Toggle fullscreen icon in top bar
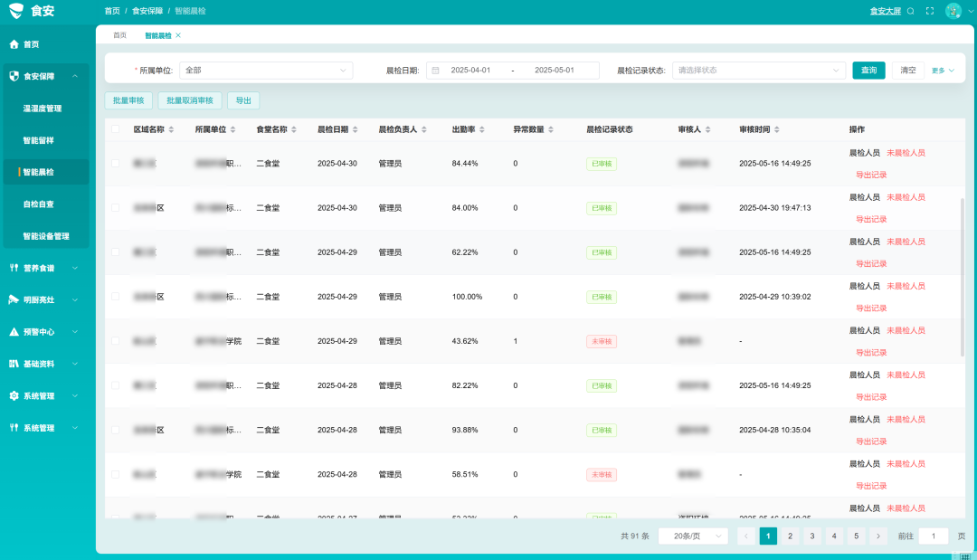The width and height of the screenshot is (977, 560). tap(930, 11)
